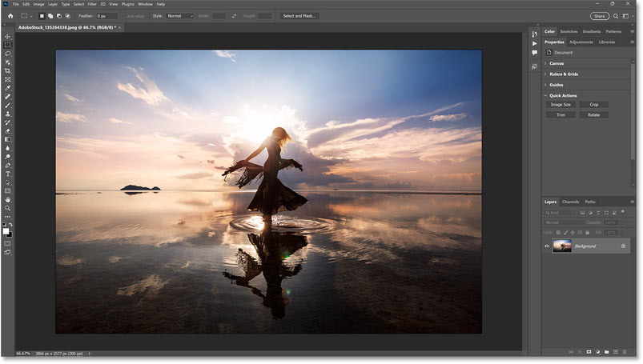Click the Image Size button
This screenshot has width=643, height=364.
click(561, 105)
